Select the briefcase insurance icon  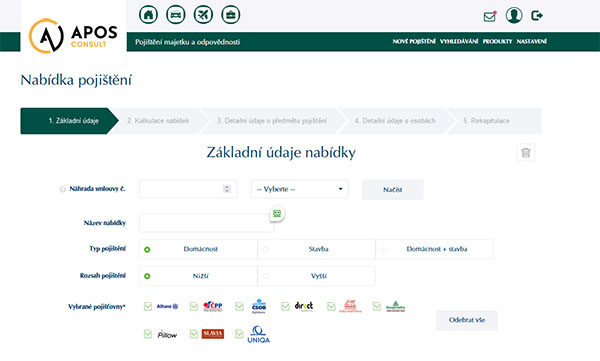coord(231,15)
